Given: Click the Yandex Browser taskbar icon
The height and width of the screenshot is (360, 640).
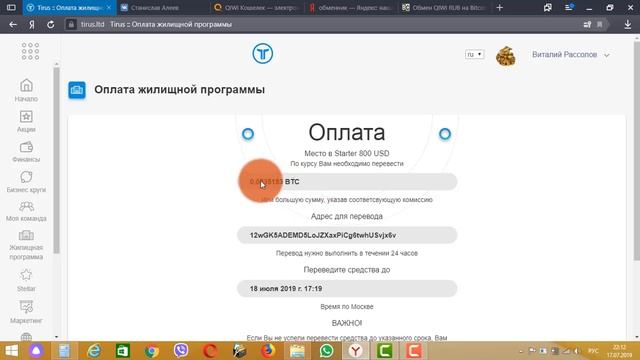Looking at the screenshot, I should tap(356, 351).
